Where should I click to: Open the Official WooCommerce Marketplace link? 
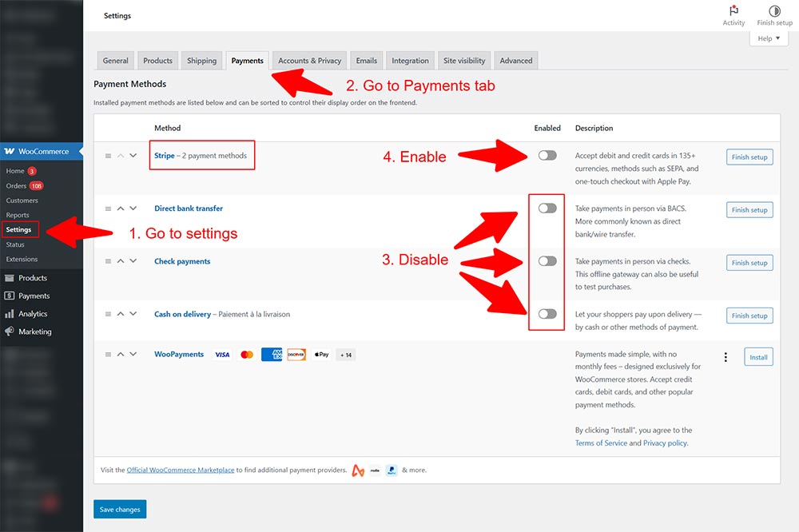pyautogui.click(x=181, y=470)
